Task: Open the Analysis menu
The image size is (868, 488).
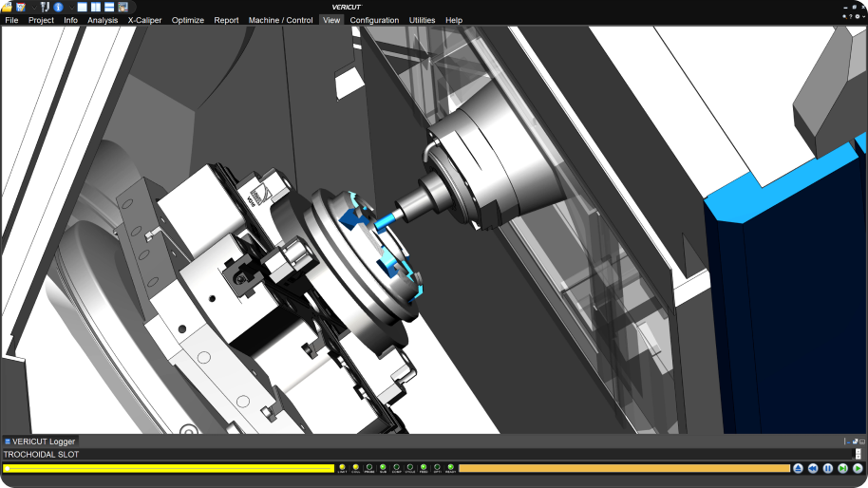Action: pyautogui.click(x=103, y=20)
